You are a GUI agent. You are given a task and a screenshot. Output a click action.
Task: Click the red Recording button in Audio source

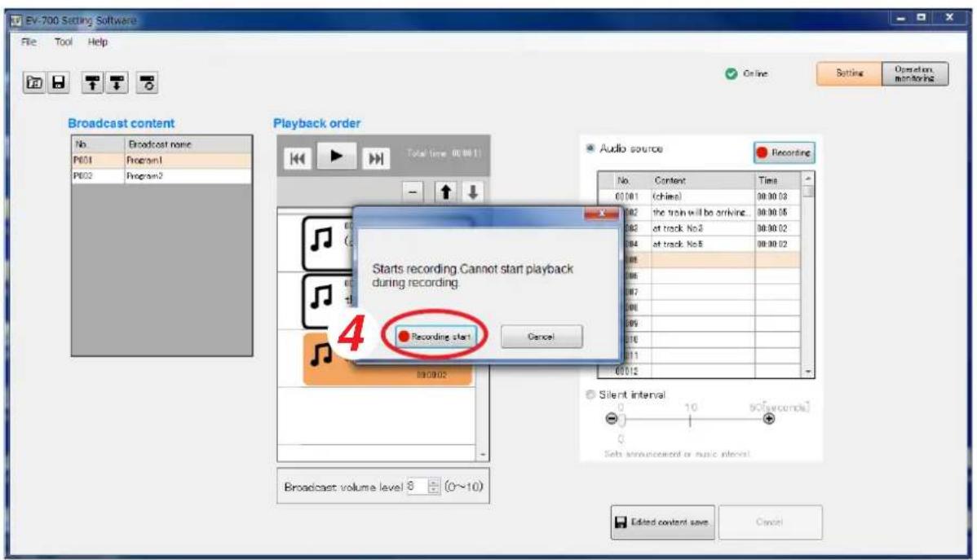pos(784,152)
